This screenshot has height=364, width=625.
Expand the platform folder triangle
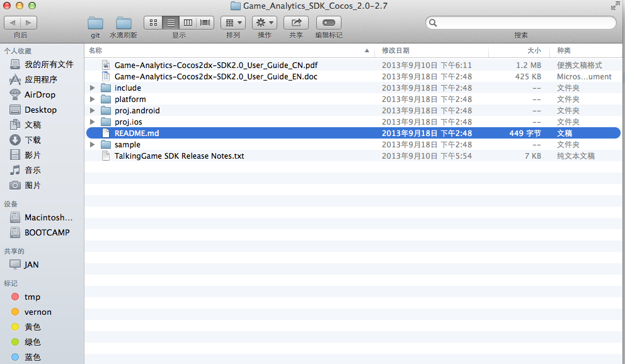click(x=93, y=99)
